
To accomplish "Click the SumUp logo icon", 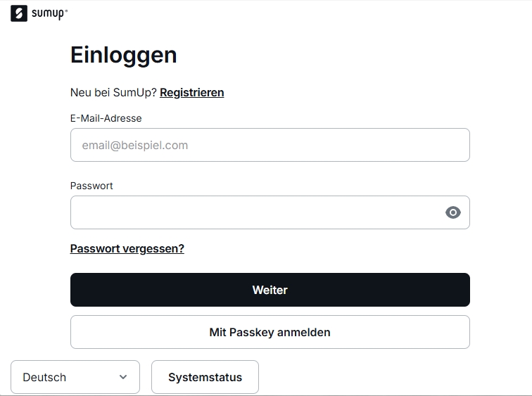I will pos(19,13).
